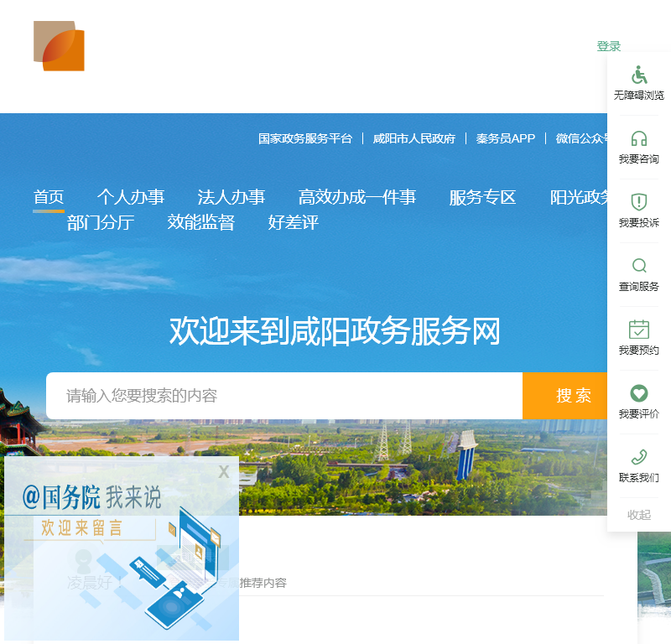Click the 我要投诉 shield icon
Viewport: 671px width, 644px height.
639,202
